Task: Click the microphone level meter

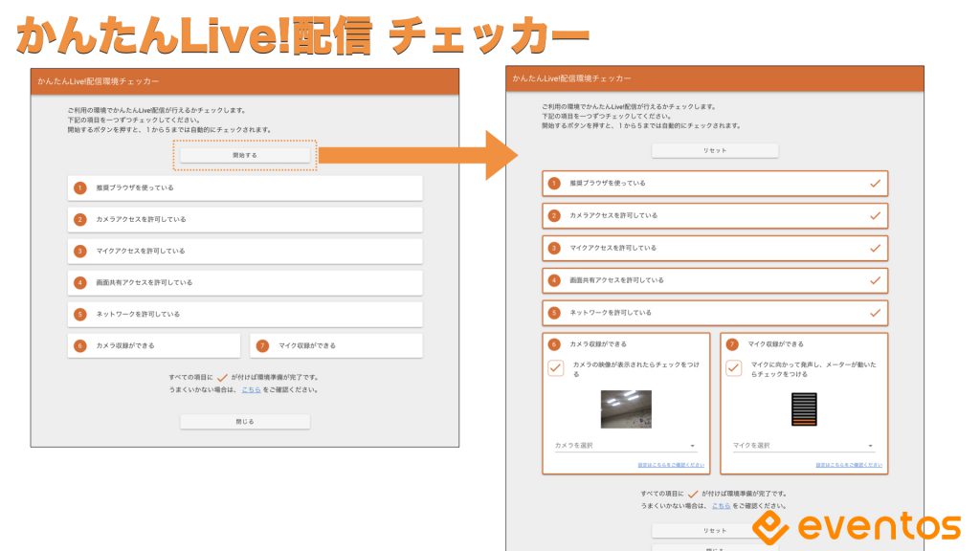Action: (x=804, y=409)
